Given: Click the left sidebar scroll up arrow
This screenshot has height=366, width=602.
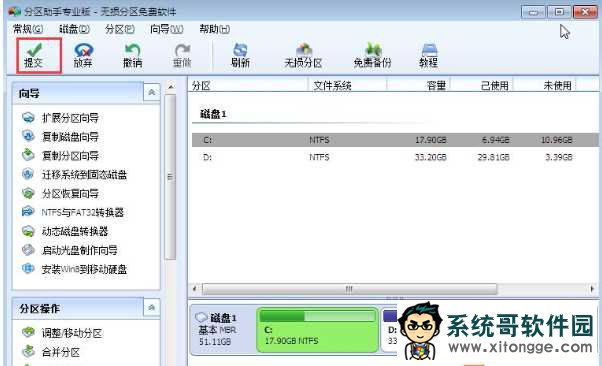Looking at the screenshot, I should (x=171, y=87).
